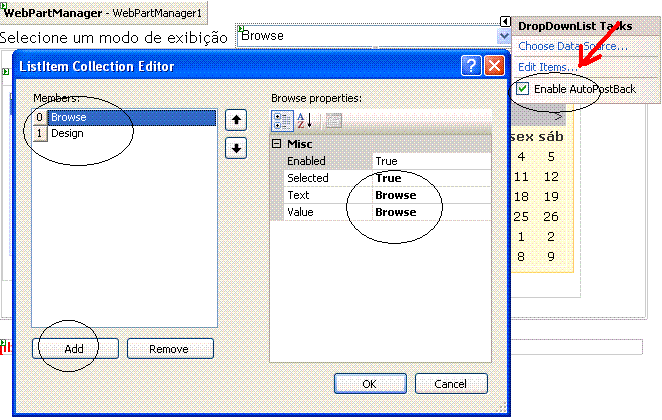Switch property grid to Categorized view
The width and height of the screenshot is (662, 420).
point(283,120)
